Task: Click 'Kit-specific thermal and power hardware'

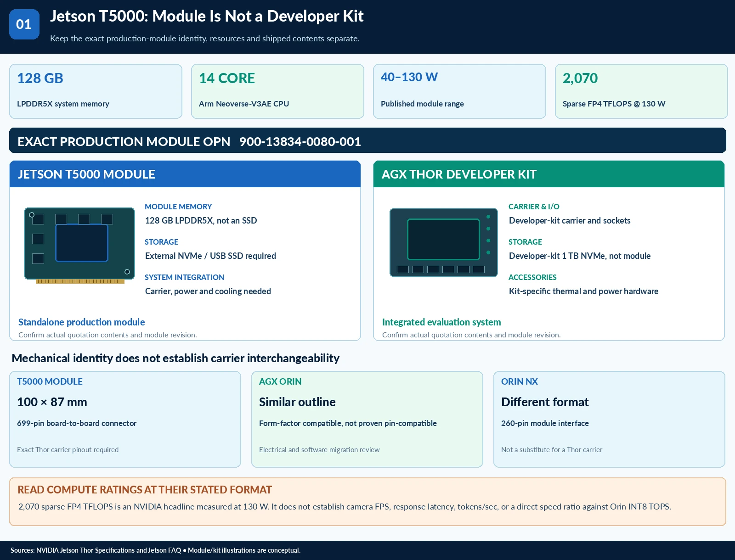Action: click(583, 291)
